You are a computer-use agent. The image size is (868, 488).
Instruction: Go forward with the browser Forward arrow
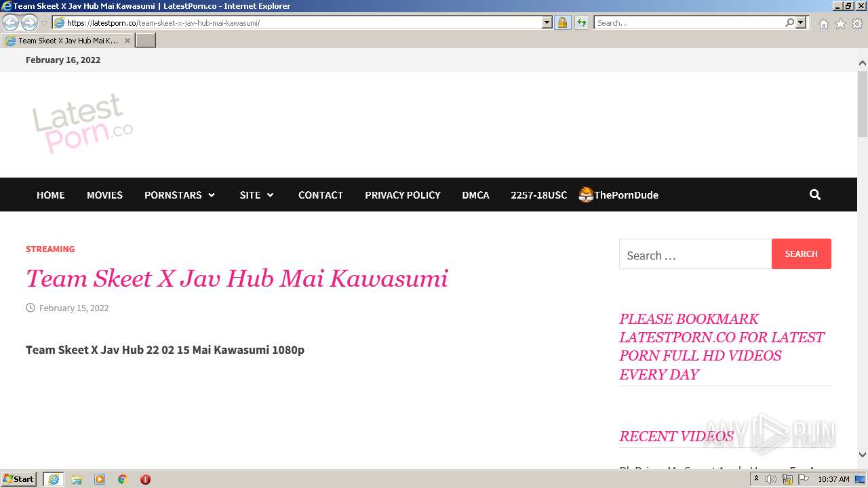[29, 22]
